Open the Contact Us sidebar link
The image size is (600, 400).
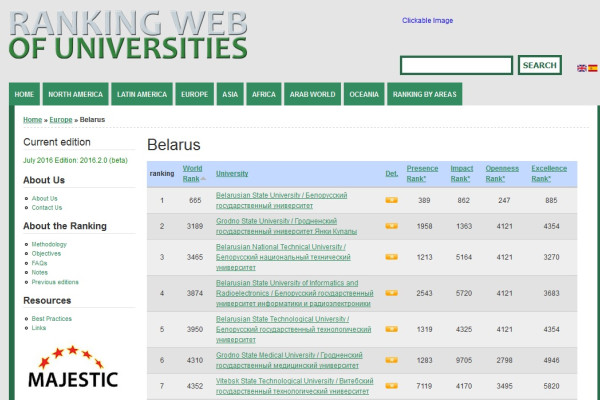(47, 208)
